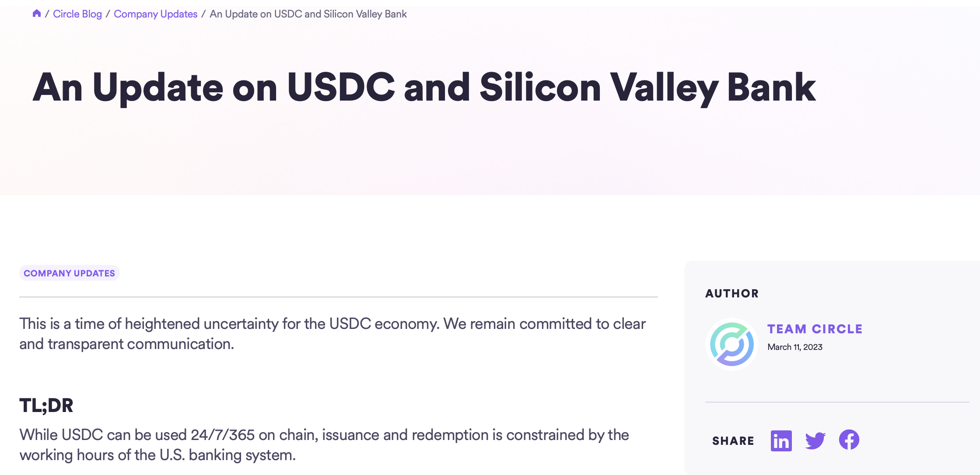The width and height of the screenshot is (980, 475).
Task: Click the AUTHOR heading in the sidebar
Action: [x=732, y=293]
